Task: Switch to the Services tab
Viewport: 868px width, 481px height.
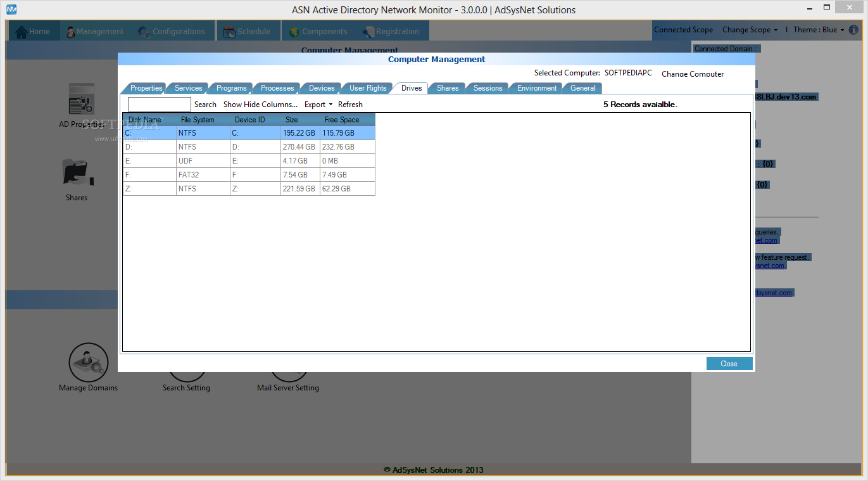Action: 188,88
